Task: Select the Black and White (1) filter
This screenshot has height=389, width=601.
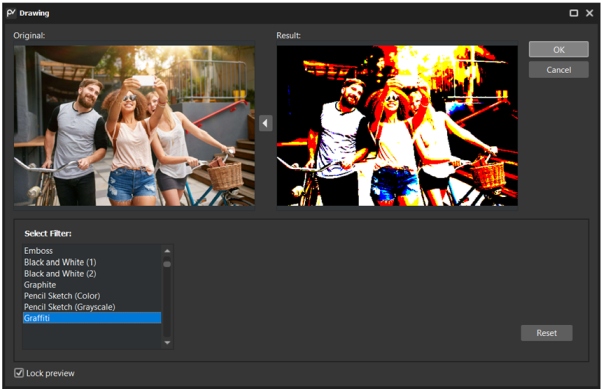Action: coord(92,262)
